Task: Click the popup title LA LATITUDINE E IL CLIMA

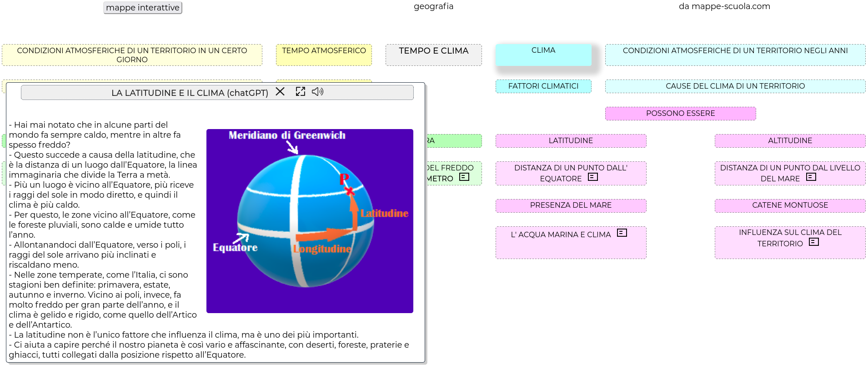Action: pos(190,93)
